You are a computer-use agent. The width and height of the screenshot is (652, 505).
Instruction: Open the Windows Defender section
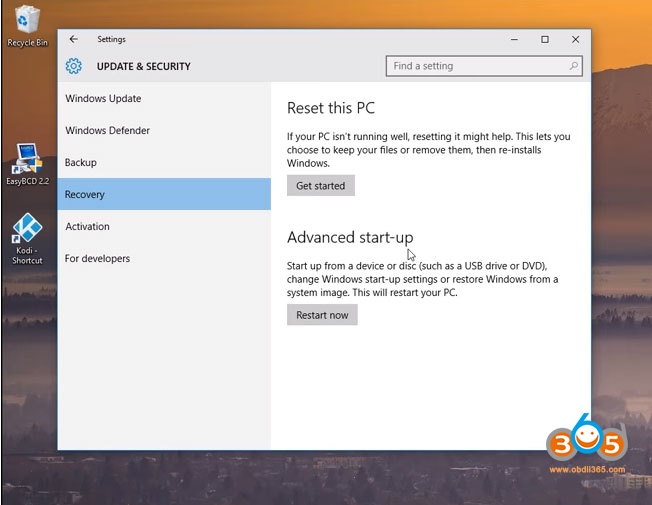tap(164, 131)
